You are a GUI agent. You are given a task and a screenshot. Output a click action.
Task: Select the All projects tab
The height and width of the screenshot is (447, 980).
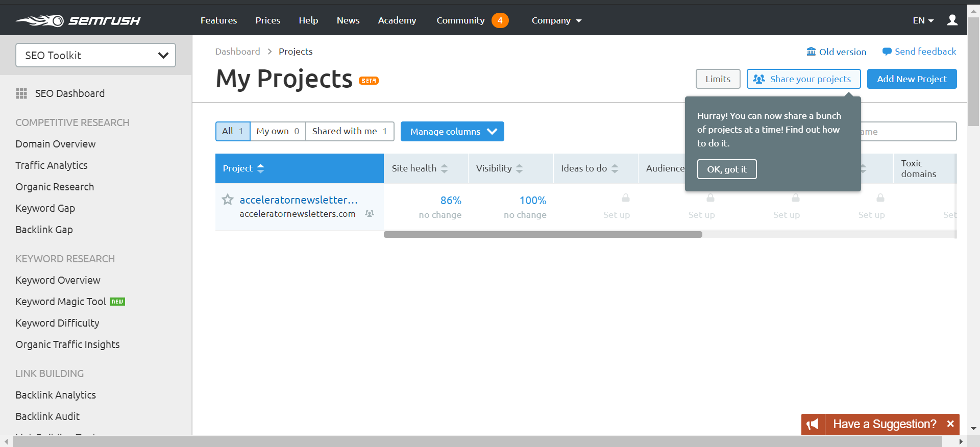pyautogui.click(x=233, y=131)
